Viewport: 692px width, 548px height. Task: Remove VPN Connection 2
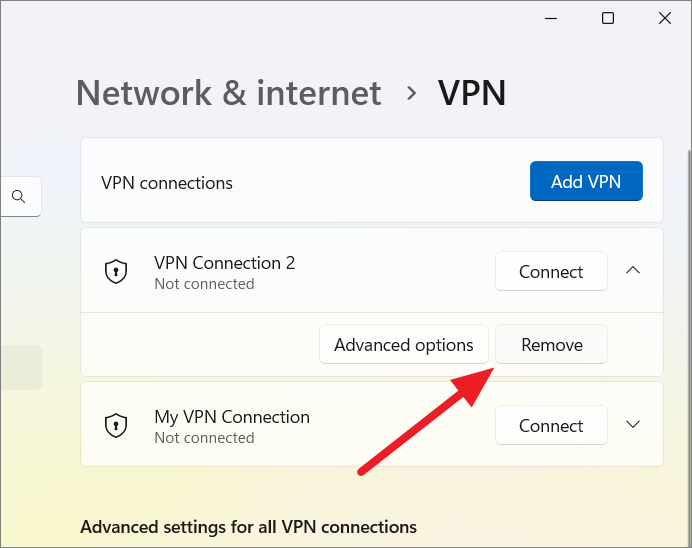click(x=551, y=344)
